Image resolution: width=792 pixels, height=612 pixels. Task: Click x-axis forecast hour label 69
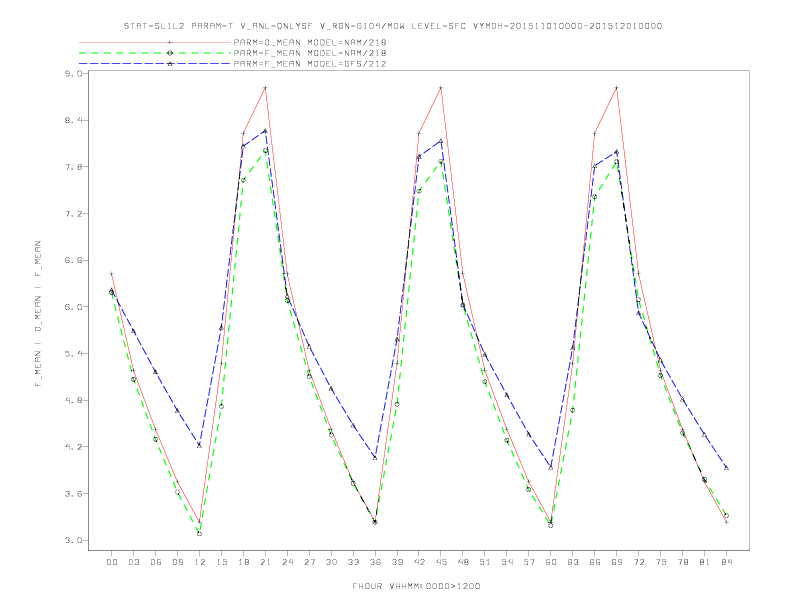coord(617,562)
